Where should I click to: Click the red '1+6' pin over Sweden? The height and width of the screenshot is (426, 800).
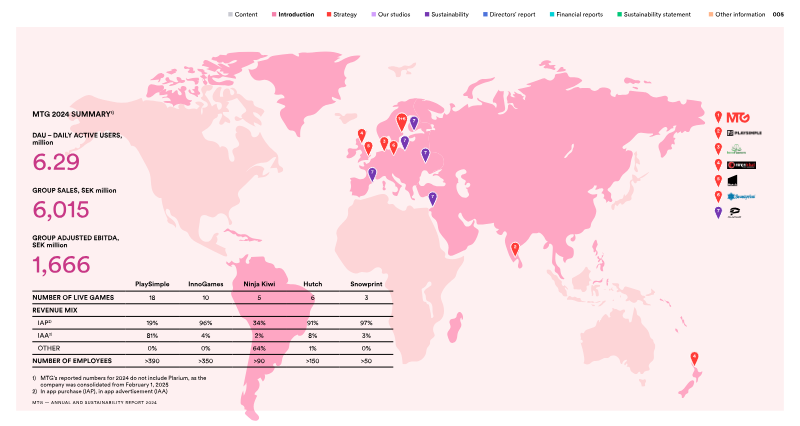pyautogui.click(x=402, y=122)
